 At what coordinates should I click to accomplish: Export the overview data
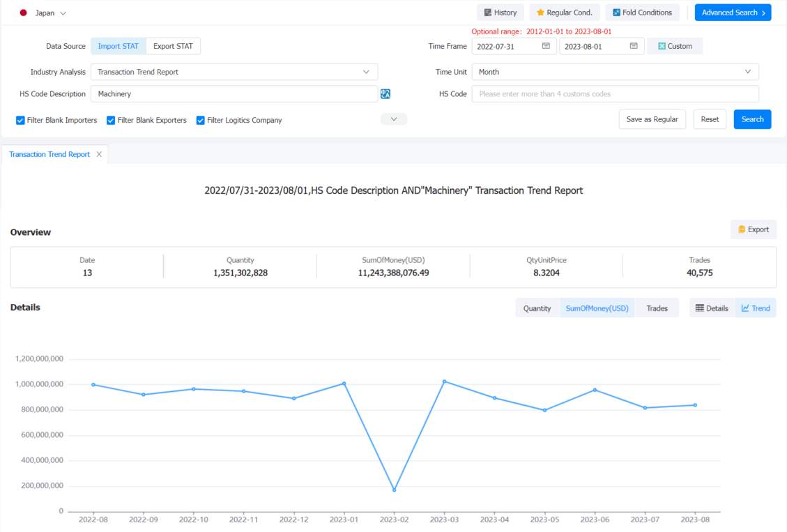(x=754, y=229)
